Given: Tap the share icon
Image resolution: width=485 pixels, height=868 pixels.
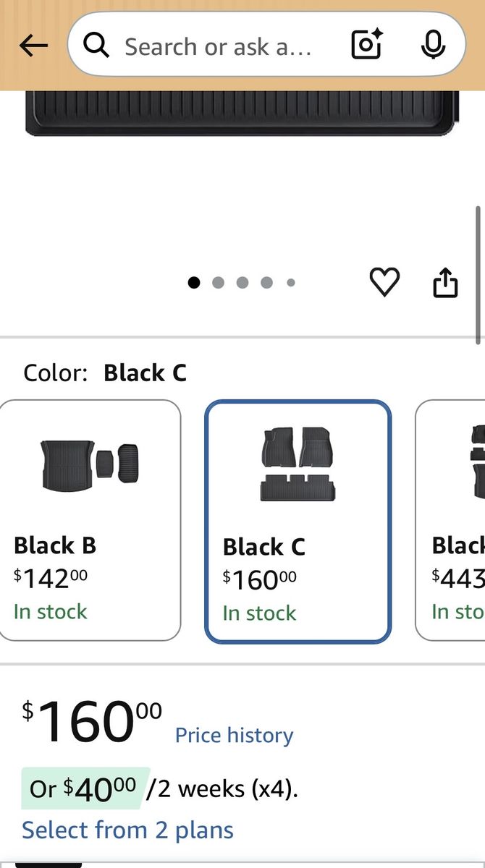Looking at the screenshot, I should [445, 282].
